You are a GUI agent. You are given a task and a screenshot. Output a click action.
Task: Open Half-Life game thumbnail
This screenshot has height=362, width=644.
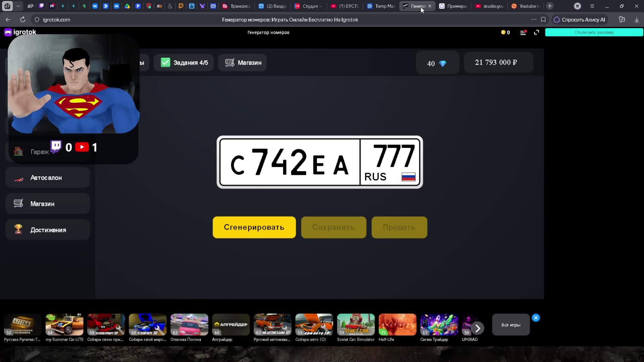(x=397, y=324)
